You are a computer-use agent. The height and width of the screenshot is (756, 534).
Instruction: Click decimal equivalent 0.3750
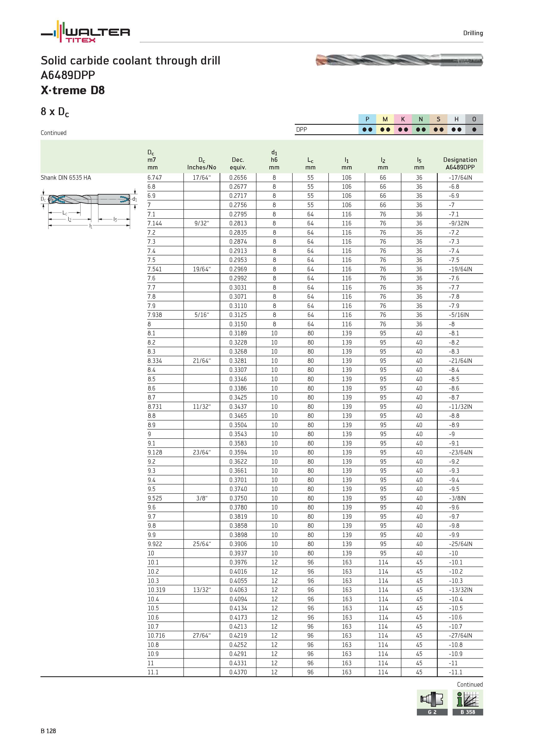(238, 498)
